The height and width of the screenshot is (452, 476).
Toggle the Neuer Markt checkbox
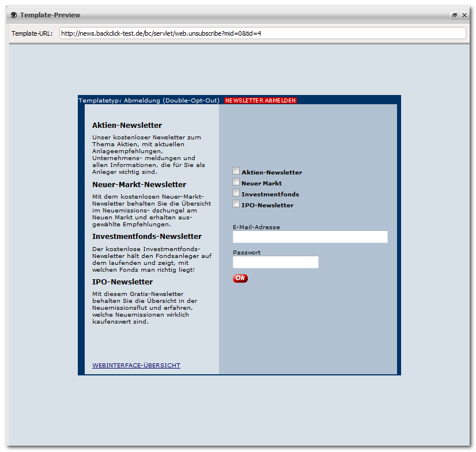(x=236, y=182)
